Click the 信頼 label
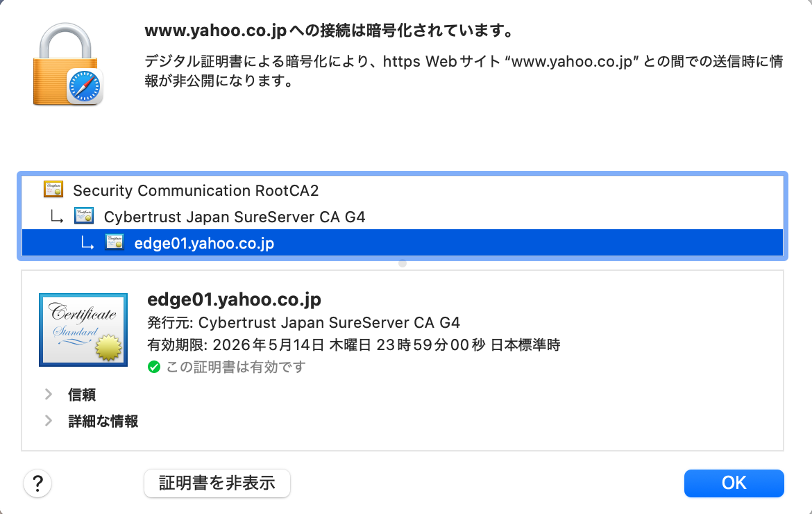 (x=82, y=395)
